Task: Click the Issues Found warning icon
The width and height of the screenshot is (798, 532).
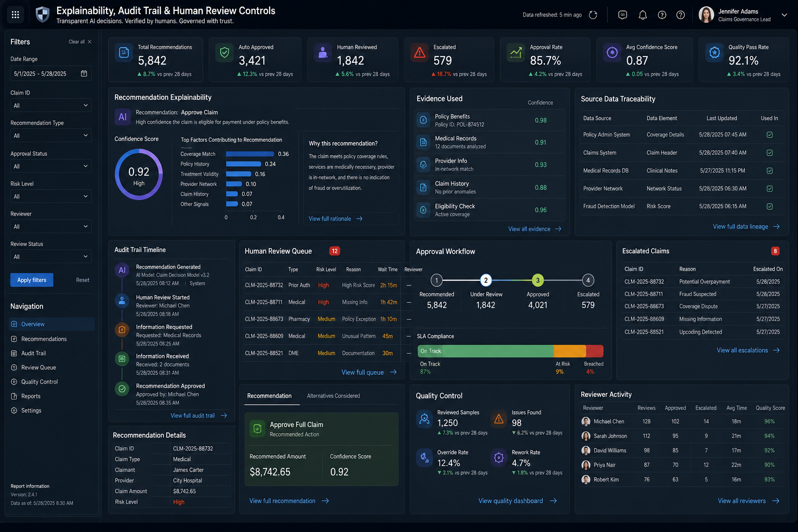Action: point(499,419)
